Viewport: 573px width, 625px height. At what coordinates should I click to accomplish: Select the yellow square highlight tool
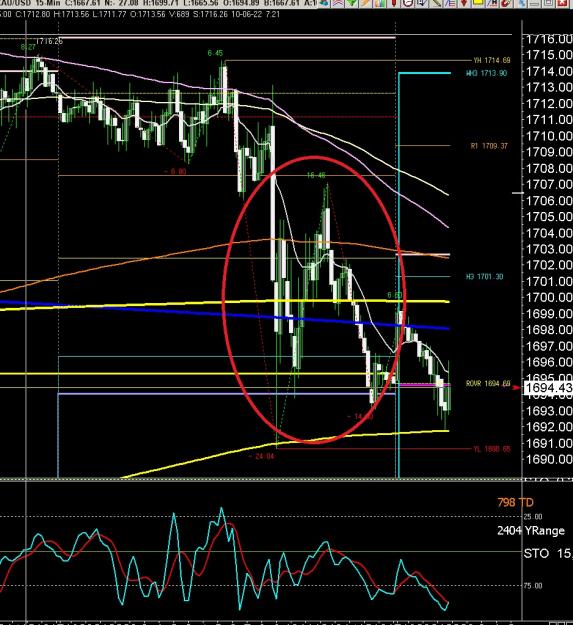pos(478,3)
